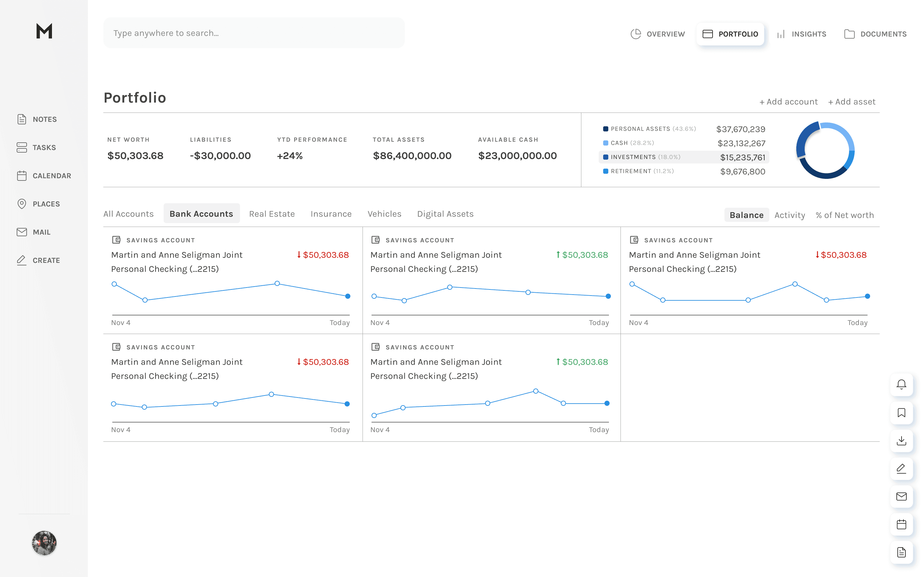Click the download icon in right toolbar

click(901, 441)
